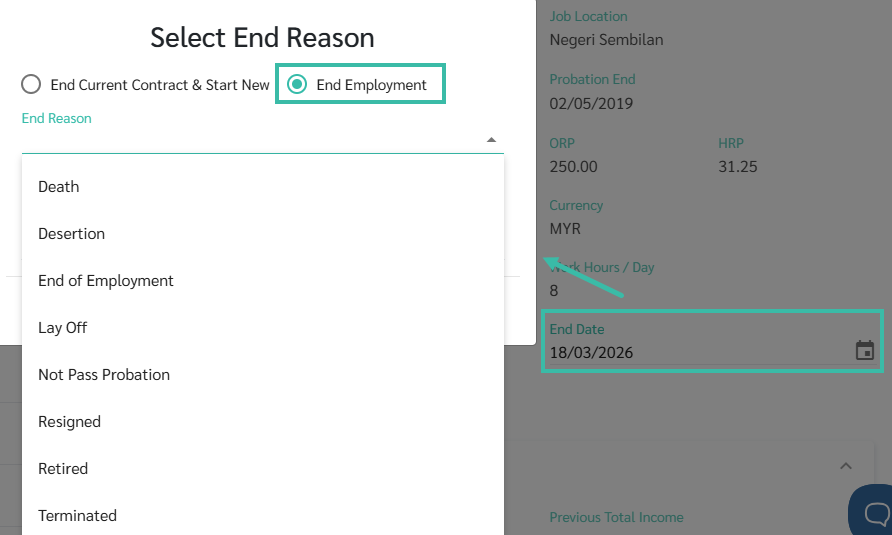
Task: Select the End Employment radio option
Action: [297, 85]
